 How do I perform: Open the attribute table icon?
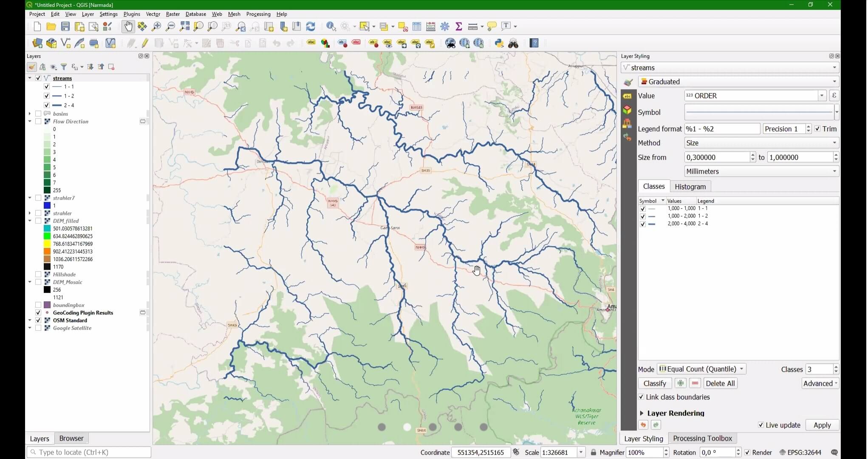tap(417, 26)
